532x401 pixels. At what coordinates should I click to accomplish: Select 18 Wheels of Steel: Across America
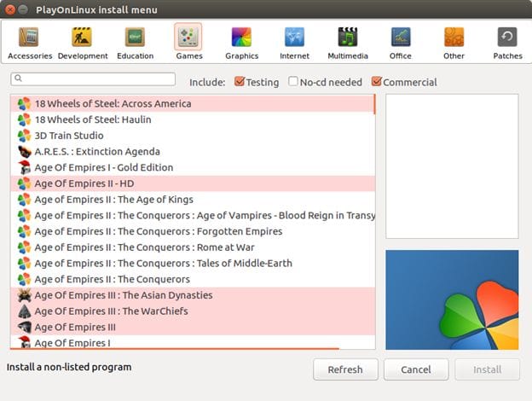pyautogui.click(x=193, y=104)
